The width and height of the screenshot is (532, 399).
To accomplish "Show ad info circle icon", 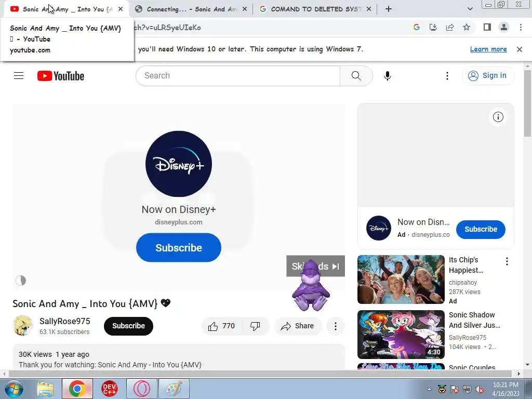I will point(498,117).
